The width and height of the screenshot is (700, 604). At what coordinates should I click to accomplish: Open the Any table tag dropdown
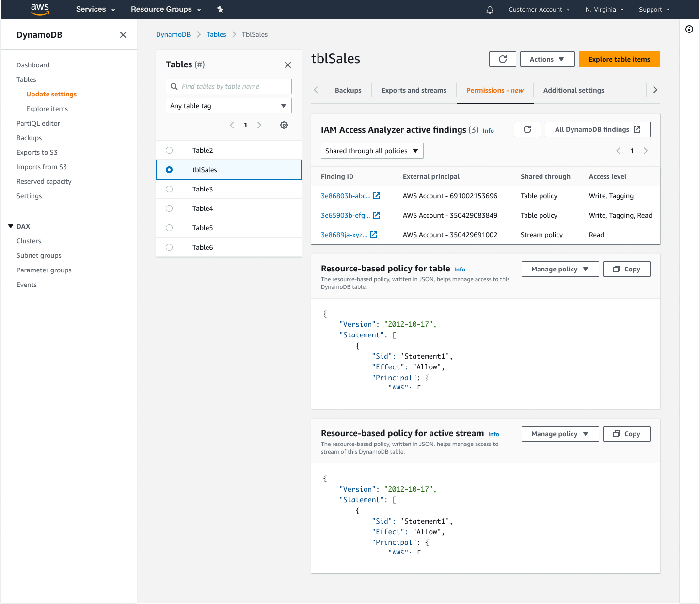228,106
